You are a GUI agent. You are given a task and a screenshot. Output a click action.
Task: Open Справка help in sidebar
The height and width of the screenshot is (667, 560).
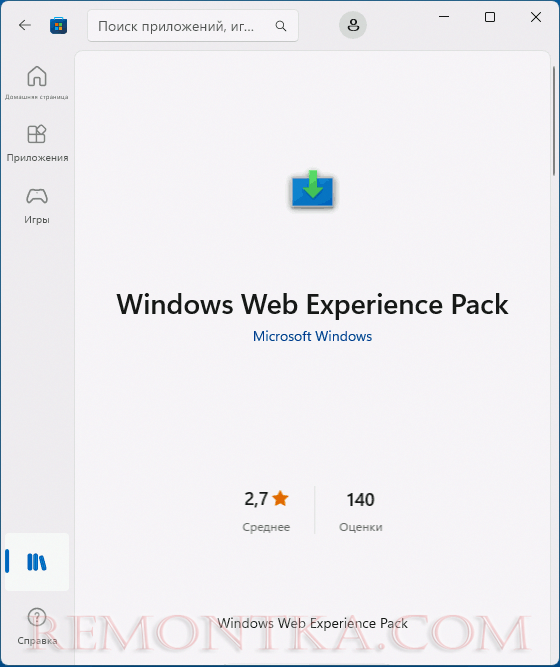pyautogui.click(x=37, y=626)
